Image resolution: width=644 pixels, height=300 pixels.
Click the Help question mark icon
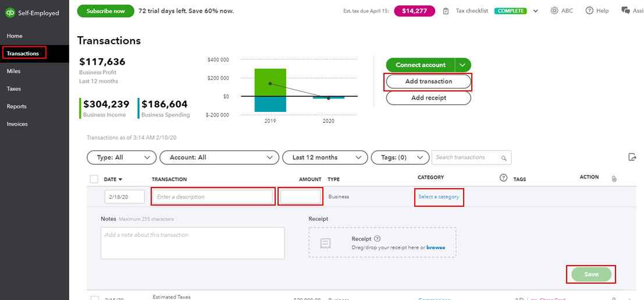pyautogui.click(x=589, y=10)
